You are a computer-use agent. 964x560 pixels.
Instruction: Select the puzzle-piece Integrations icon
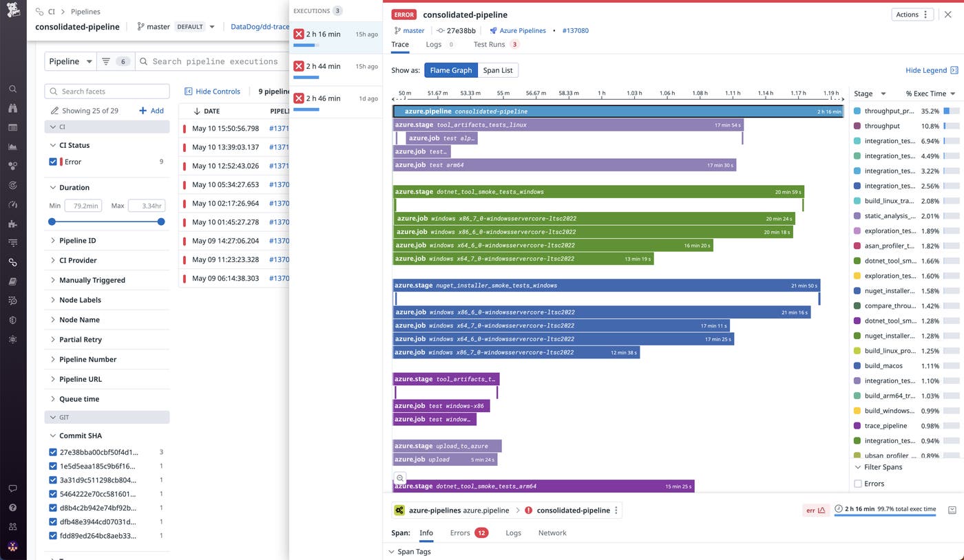pyautogui.click(x=12, y=224)
